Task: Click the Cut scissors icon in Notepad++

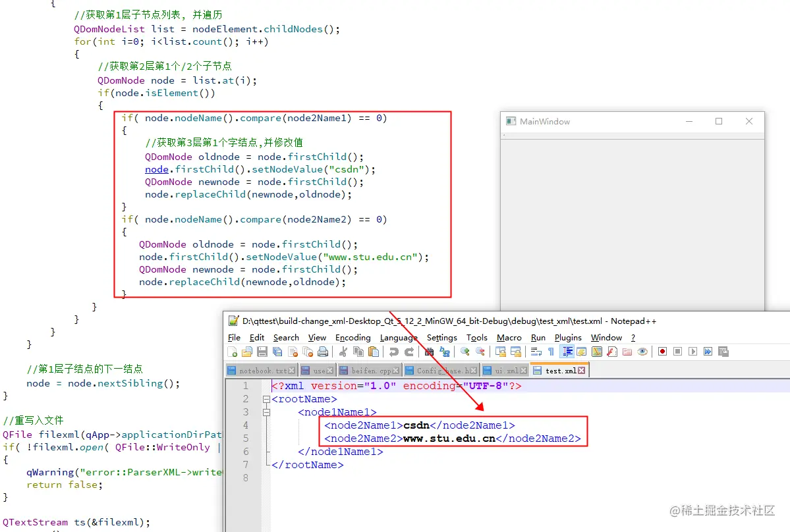Action: point(343,352)
